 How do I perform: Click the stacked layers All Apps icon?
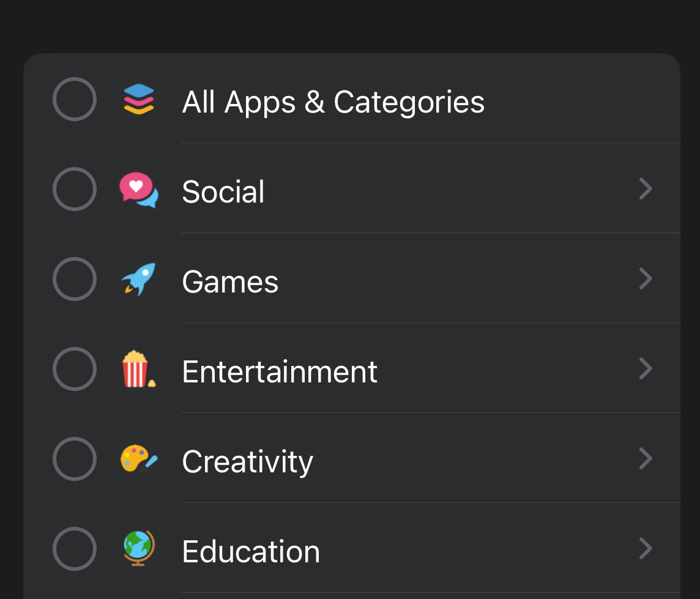(139, 100)
